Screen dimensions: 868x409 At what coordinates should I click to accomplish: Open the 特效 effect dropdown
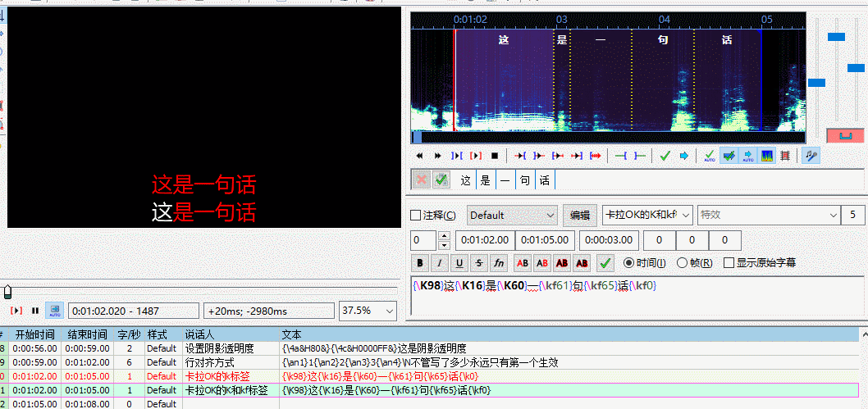[x=769, y=215]
